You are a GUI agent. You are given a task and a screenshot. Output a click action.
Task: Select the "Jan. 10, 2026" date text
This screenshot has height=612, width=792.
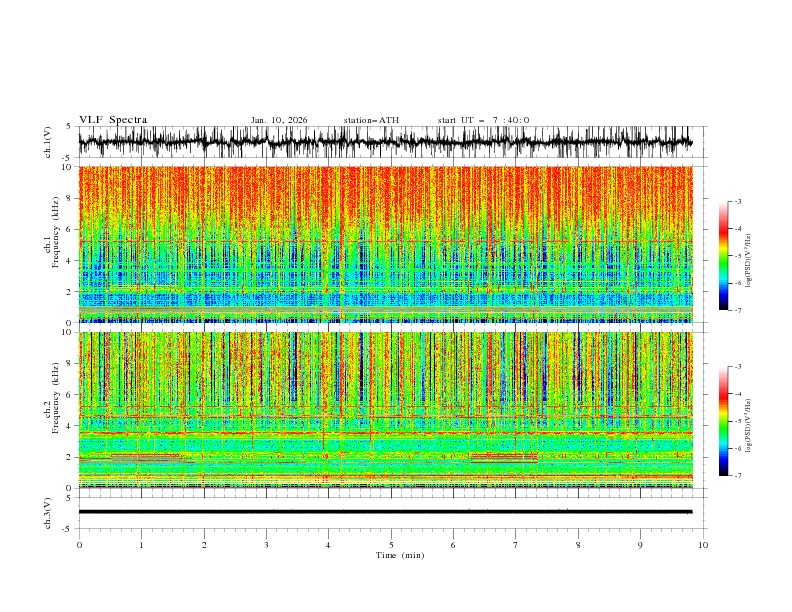coord(279,120)
